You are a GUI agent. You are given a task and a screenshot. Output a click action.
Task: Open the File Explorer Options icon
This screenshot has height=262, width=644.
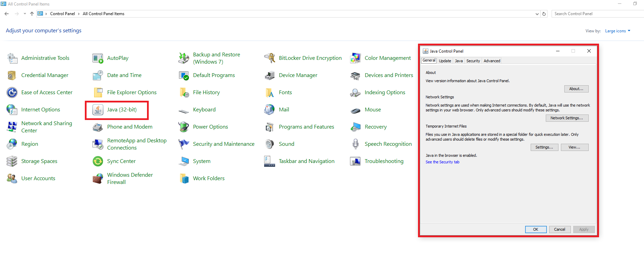point(98,92)
